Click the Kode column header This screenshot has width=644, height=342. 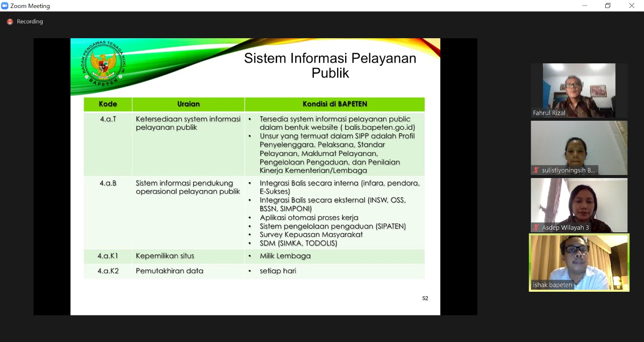tap(108, 104)
